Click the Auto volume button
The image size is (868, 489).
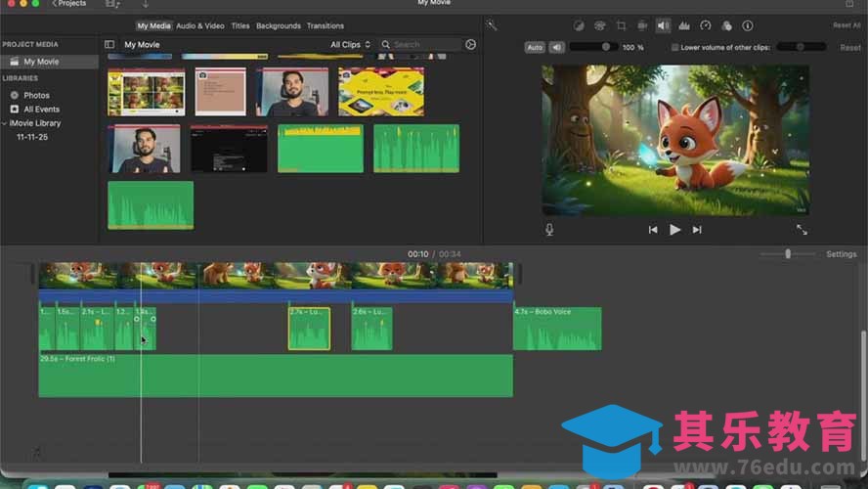point(534,47)
